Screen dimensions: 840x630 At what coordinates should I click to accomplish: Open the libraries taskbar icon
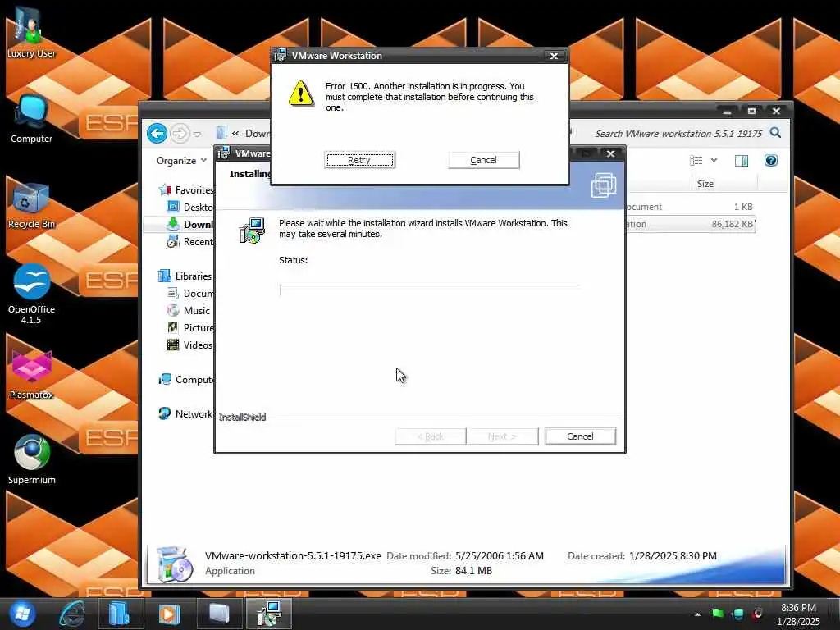[x=120, y=614]
